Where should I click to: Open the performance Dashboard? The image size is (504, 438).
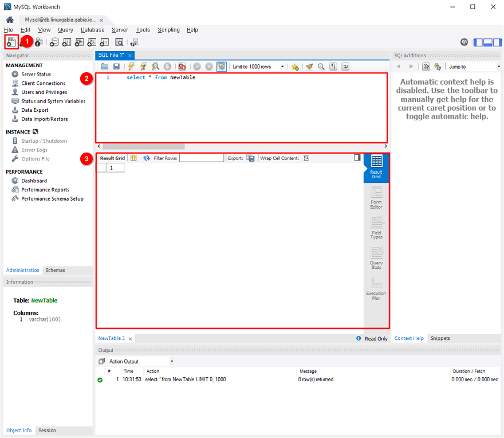34,181
